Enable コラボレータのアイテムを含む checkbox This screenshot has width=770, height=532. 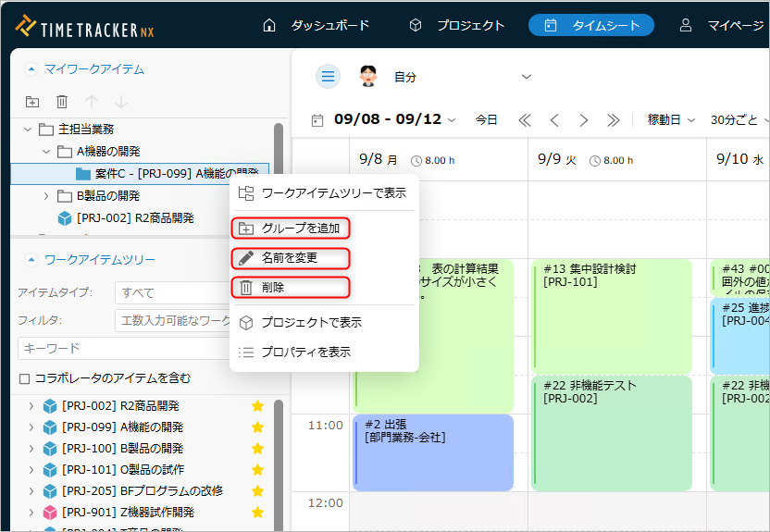pyautogui.click(x=25, y=378)
